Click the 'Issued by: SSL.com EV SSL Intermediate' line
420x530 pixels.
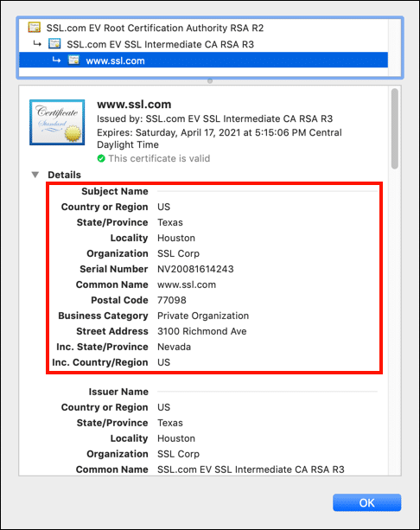click(215, 118)
